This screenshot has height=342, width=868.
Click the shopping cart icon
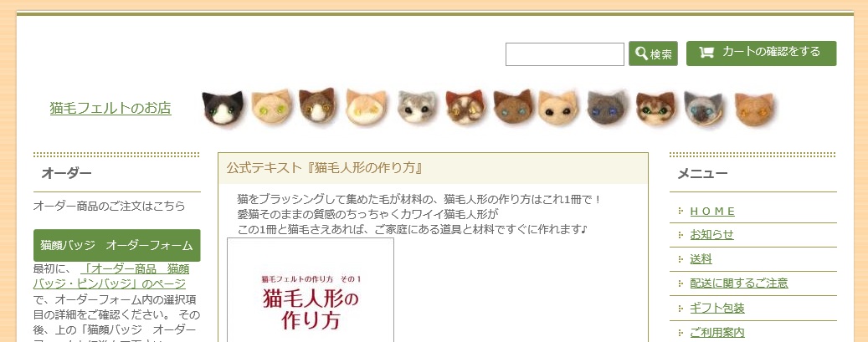[x=706, y=53]
